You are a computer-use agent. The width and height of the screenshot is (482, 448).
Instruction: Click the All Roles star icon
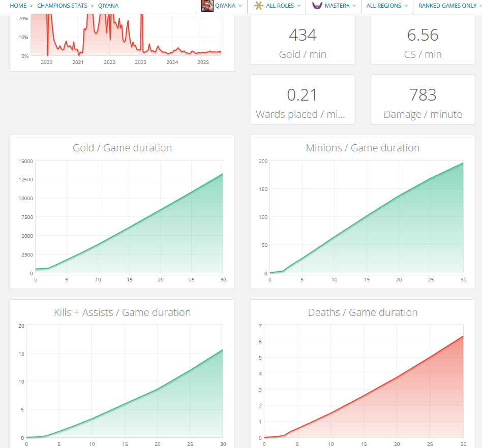click(x=258, y=6)
